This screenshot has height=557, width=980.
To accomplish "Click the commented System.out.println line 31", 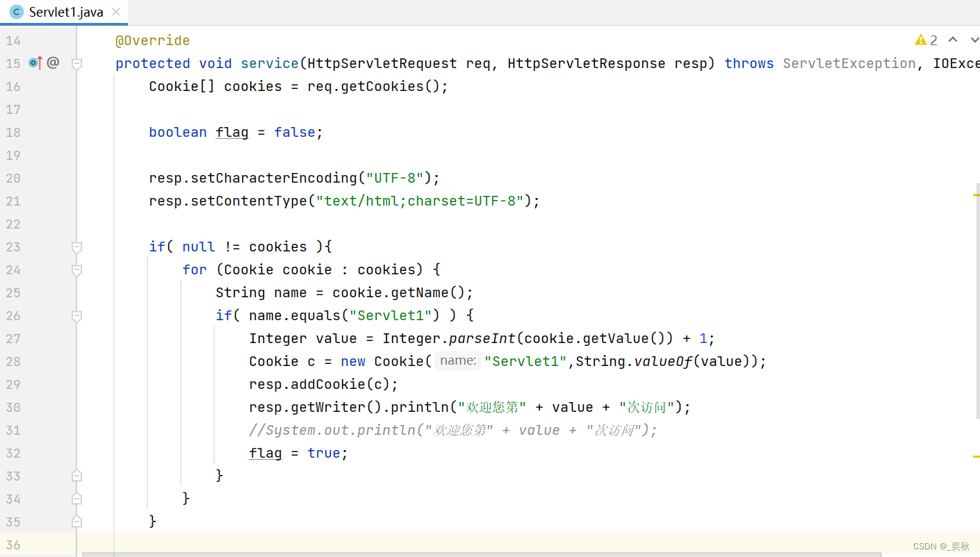I will point(453,430).
